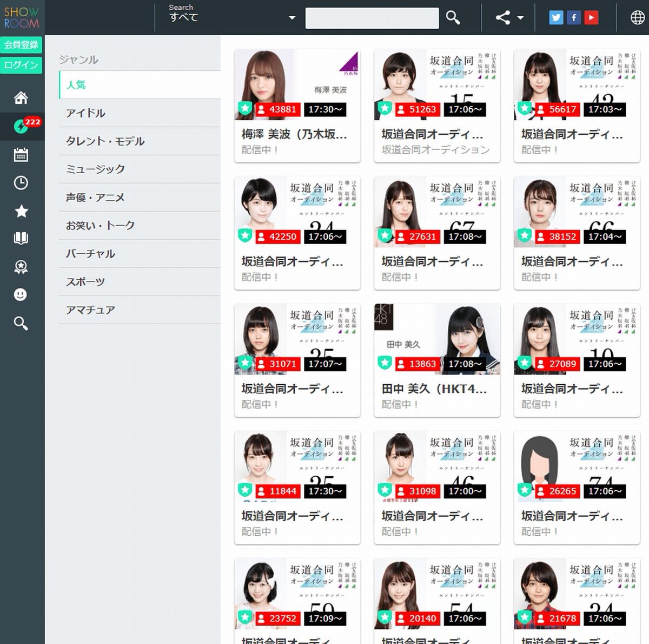
Task: Open room thumbnail with 11844 viewers
Action: [x=297, y=466]
